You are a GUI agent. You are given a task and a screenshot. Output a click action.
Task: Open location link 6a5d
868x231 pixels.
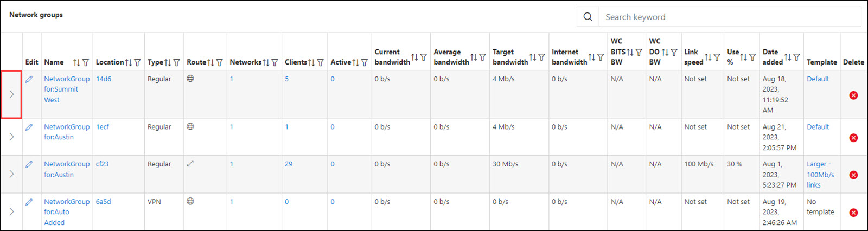(103, 202)
